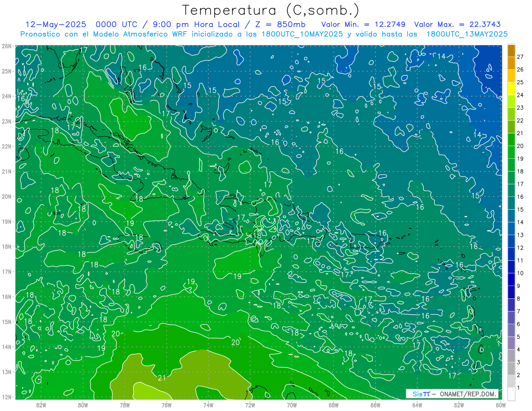Viewport: 532px width, 411px height.
Task: Click the legend value "1"
Action: 519,388
